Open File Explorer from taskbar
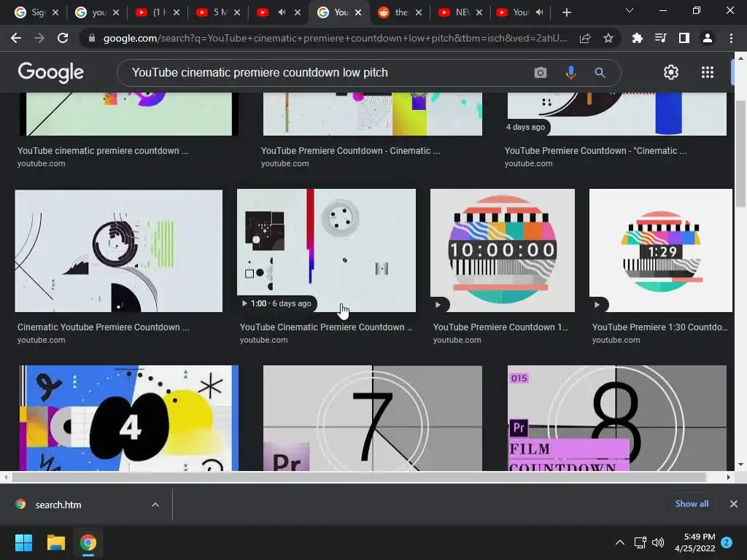This screenshot has height=560, width=747. (55, 542)
